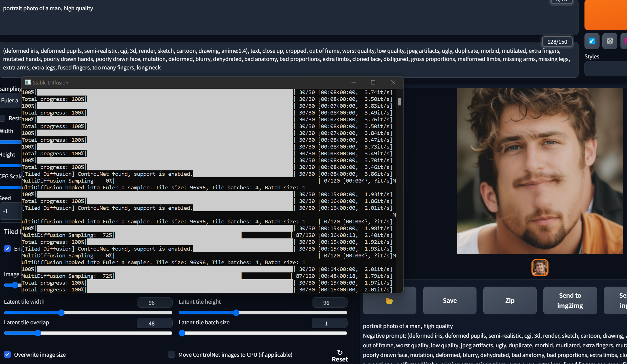Close the Stable Diffusion console window

(x=393, y=82)
